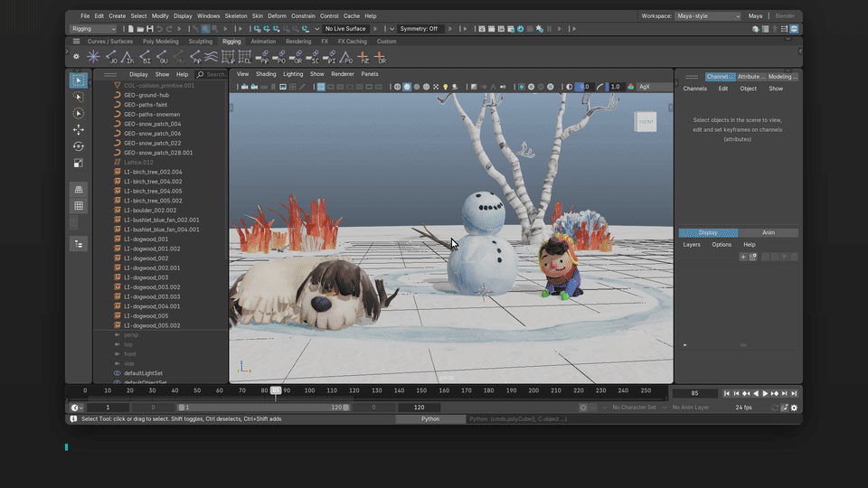Switch to the Animation shelf tab

263,42
